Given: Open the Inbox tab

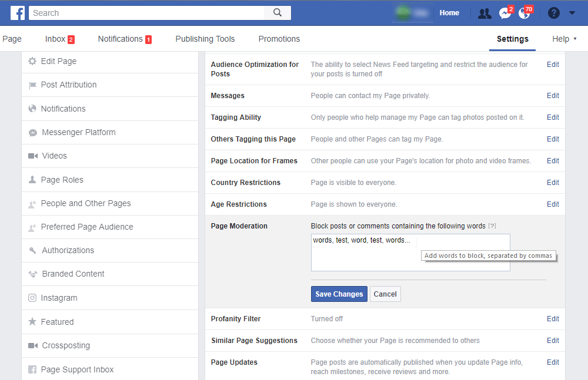Looking at the screenshot, I should [x=55, y=39].
